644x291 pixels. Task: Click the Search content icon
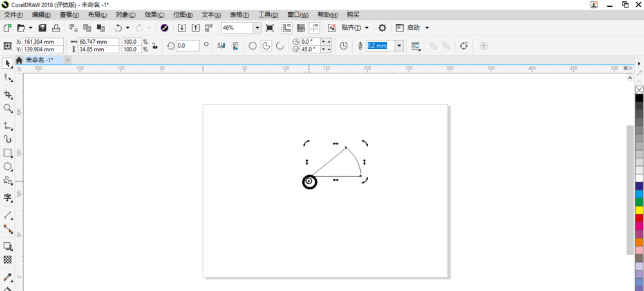164,28
